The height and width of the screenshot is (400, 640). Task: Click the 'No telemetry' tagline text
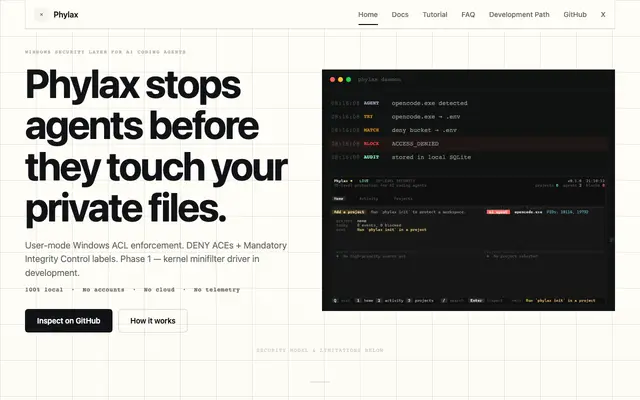click(x=217, y=290)
